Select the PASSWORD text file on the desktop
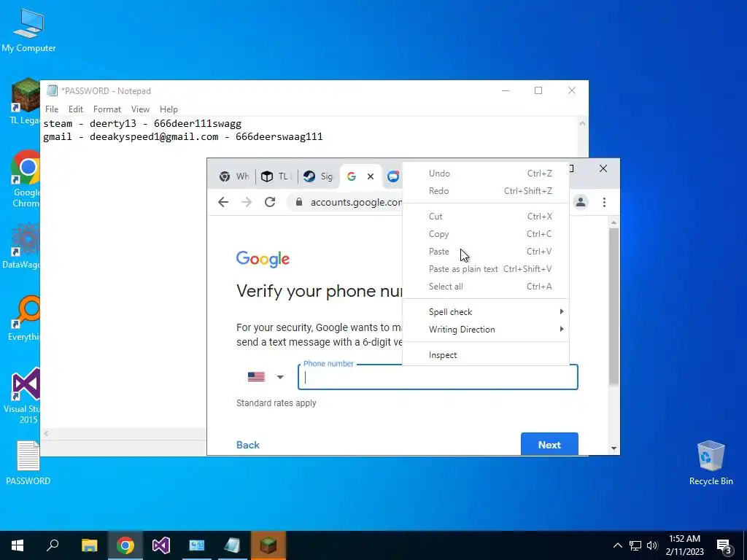 (28, 463)
